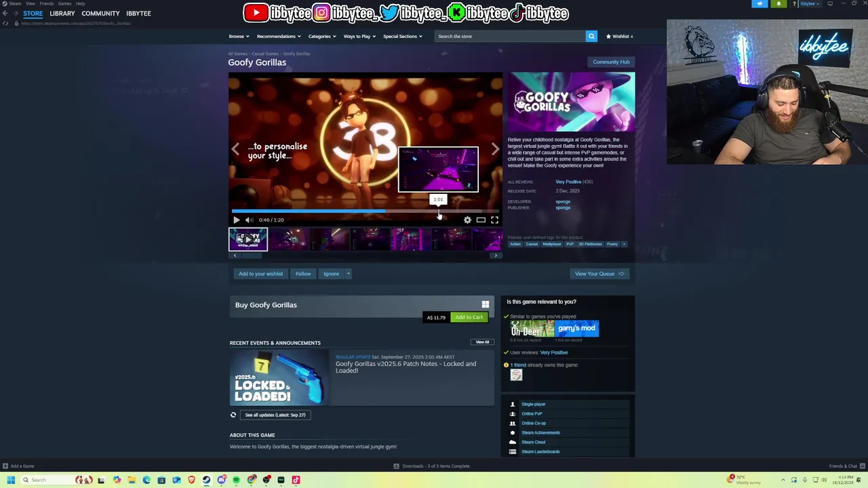Viewport: 868px width, 488px height.
Task: Open Downloads status in bottom bar
Action: coord(432,466)
